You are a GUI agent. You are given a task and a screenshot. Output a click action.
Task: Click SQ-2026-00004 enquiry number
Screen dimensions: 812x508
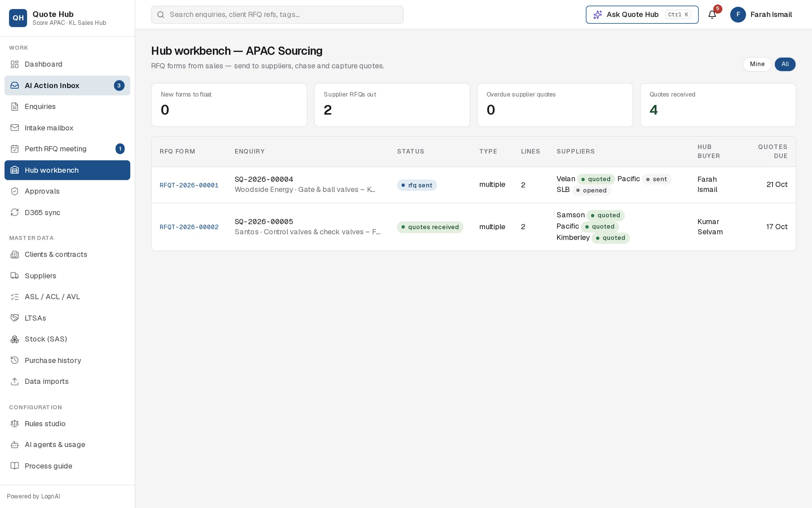(x=264, y=179)
